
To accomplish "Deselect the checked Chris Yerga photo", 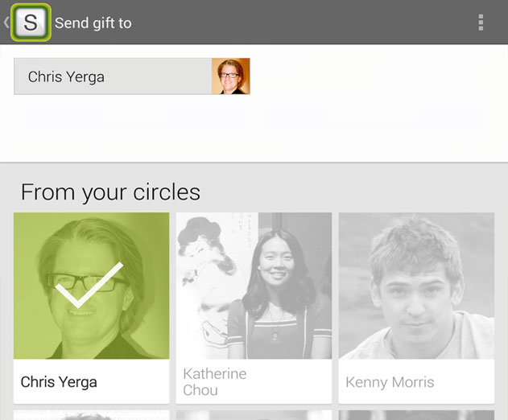I will [x=91, y=286].
